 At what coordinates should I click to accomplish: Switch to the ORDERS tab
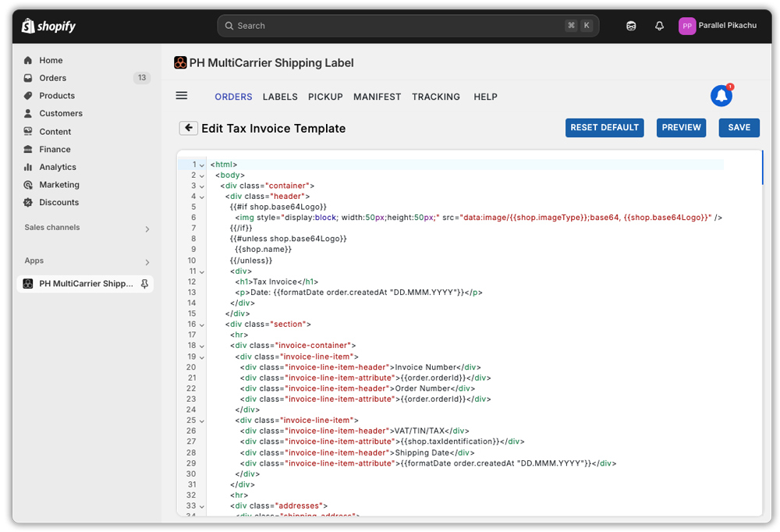(233, 97)
